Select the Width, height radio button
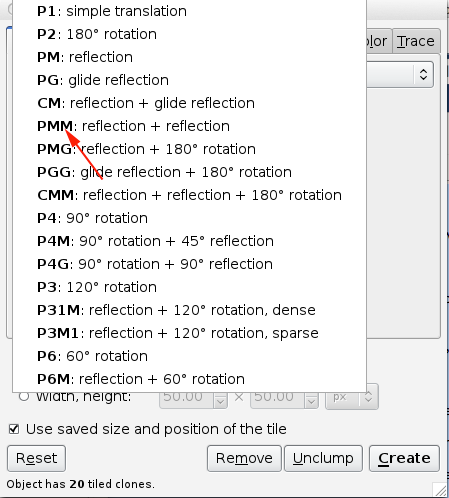Viewport: 449px width, 498px height. (24, 396)
